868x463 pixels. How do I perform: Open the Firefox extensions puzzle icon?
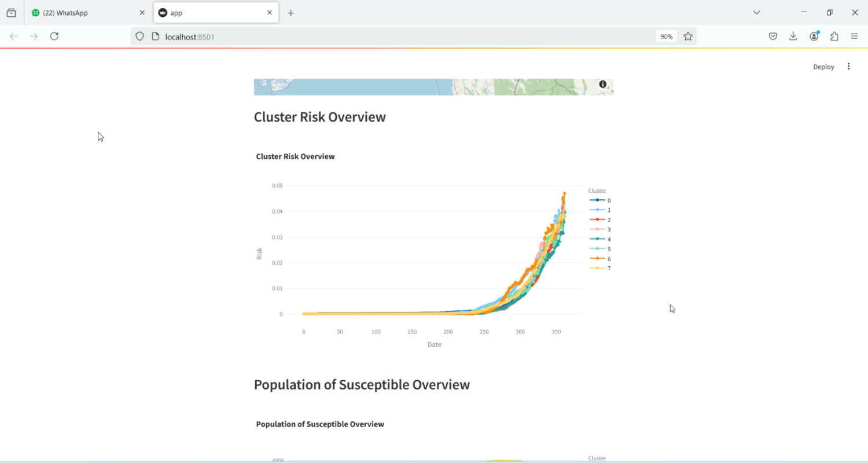click(834, 36)
